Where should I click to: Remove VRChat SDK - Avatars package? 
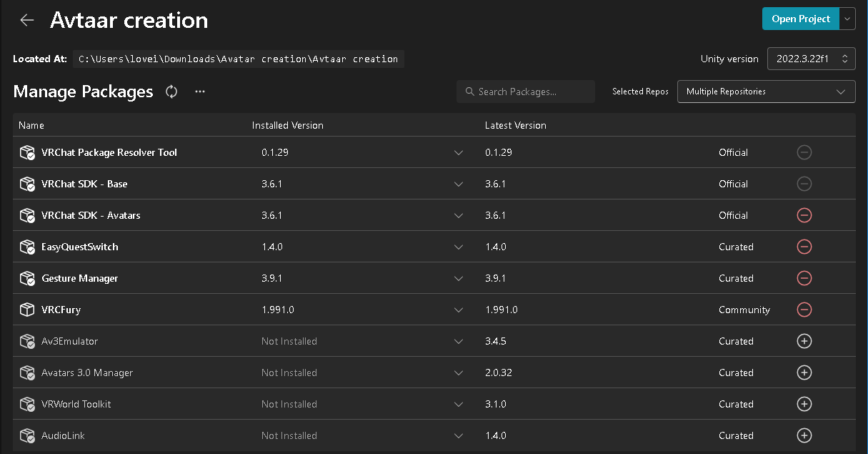[x=804, y=215]
